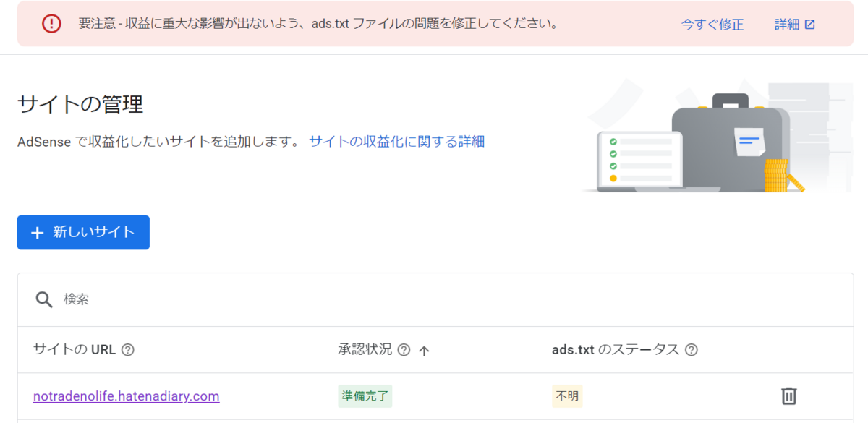Click the red warning alert icon
The width and height of the screenshot is (868, 423).
pos(51,24)
